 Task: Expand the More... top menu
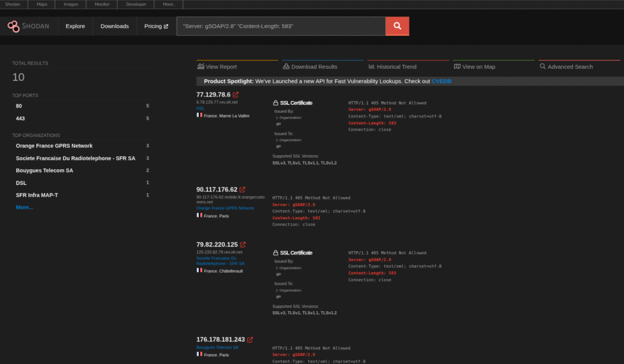click(169, 4)
